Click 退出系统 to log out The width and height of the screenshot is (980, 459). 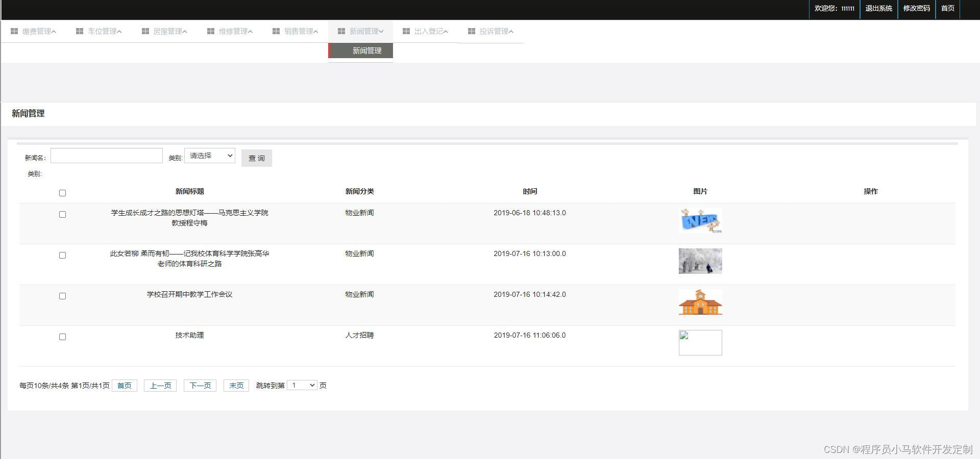pos(878,8)
